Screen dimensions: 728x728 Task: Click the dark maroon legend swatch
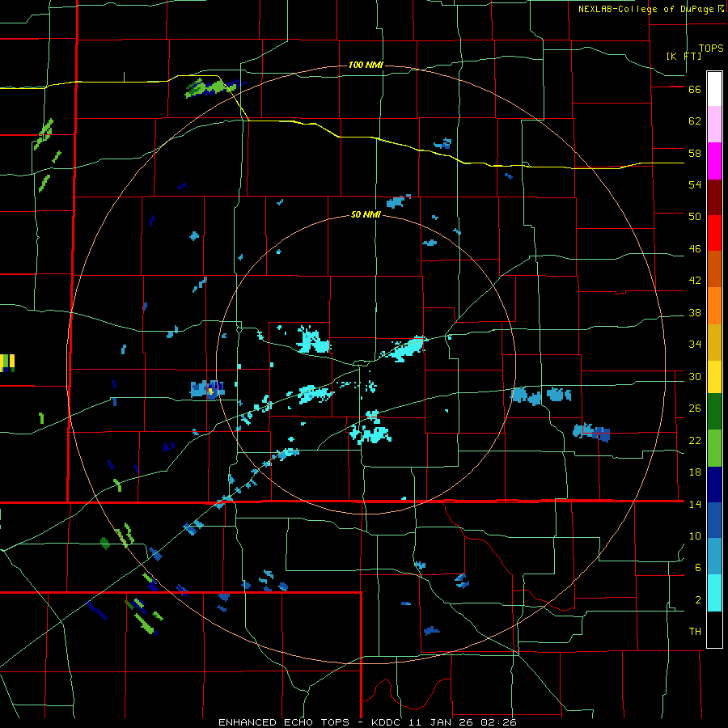714,198
